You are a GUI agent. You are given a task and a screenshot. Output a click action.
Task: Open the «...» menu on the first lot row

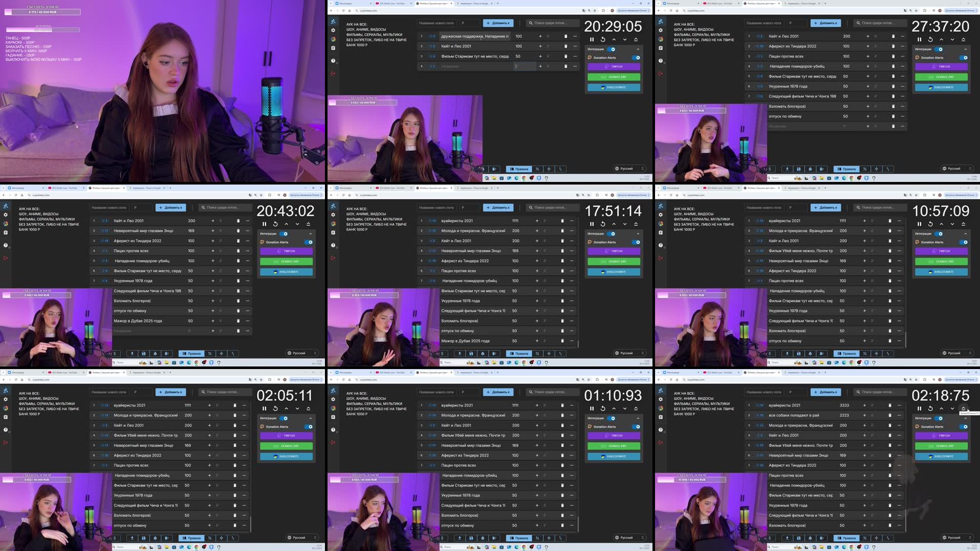pos(247,221)
